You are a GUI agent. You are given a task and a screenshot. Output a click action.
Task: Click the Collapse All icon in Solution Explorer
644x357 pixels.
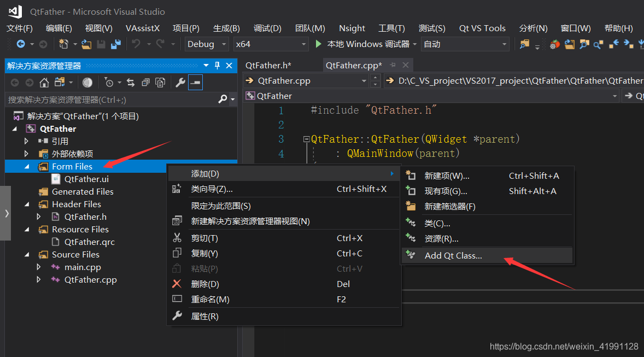pos(145,83)
